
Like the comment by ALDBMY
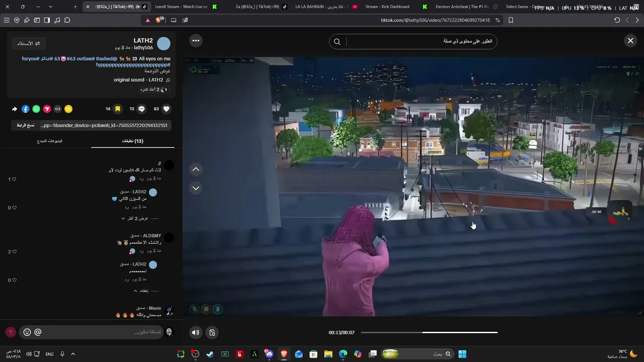tap(14, 251)
